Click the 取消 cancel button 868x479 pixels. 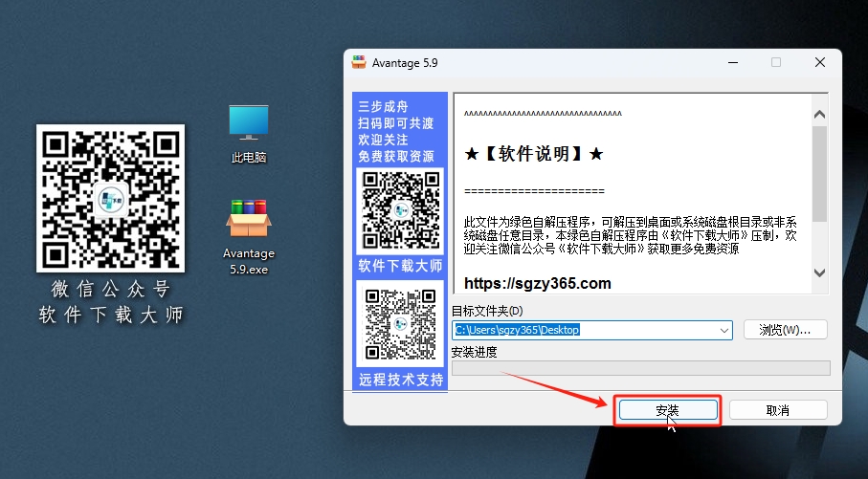click(778, 410)
